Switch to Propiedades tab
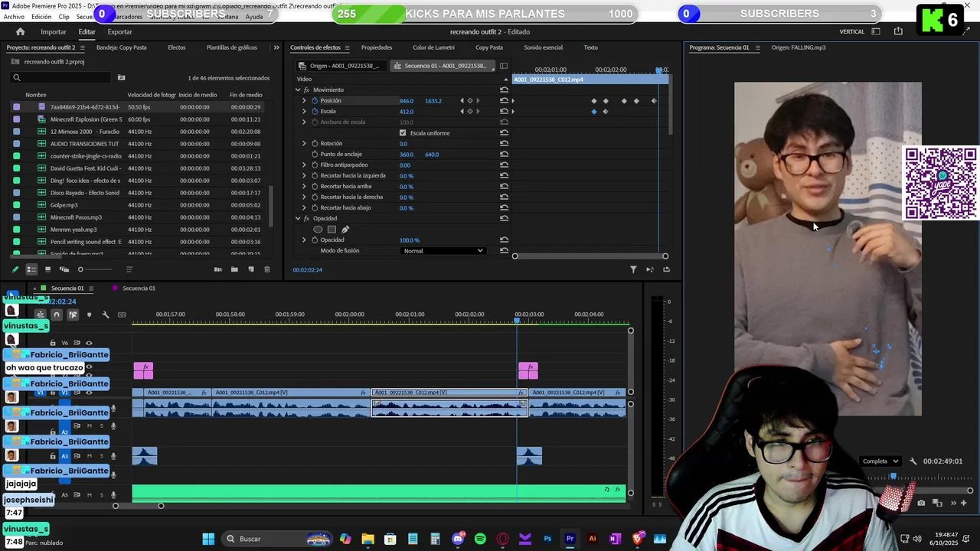The height and width of the screenshot is (551, 980). [377, 47]
